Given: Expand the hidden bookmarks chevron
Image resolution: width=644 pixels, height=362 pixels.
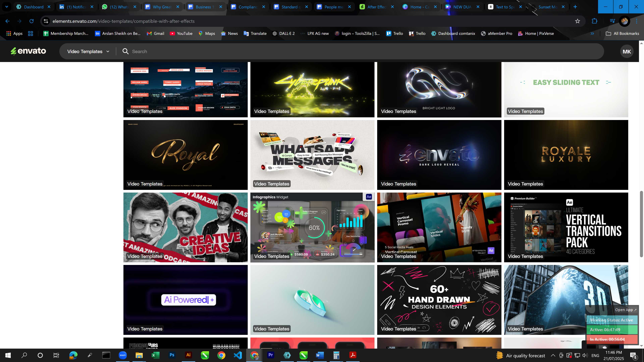Looking at the screenshot, I should pyautogui.click(x=592, y=34).
